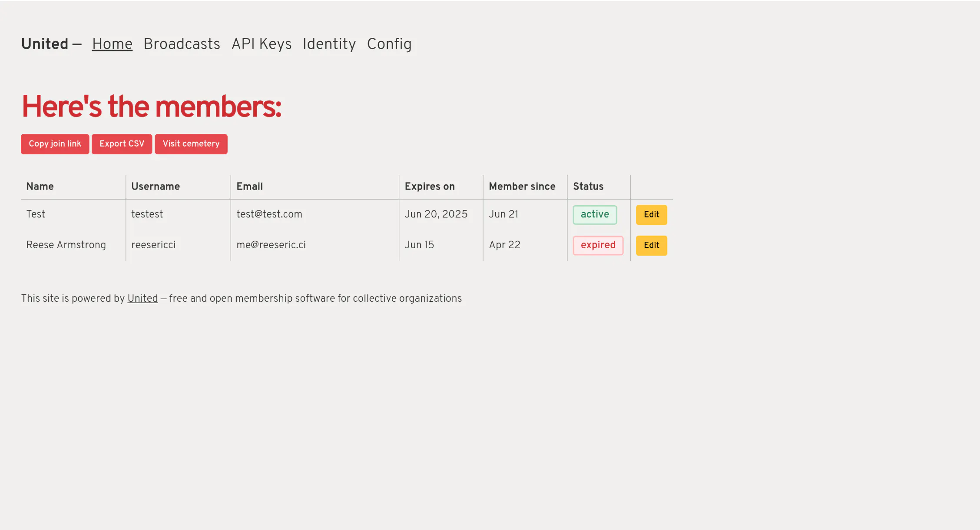Click the name cell 'Test'
This screenshot has width=980, height=530.
[36, 214]
